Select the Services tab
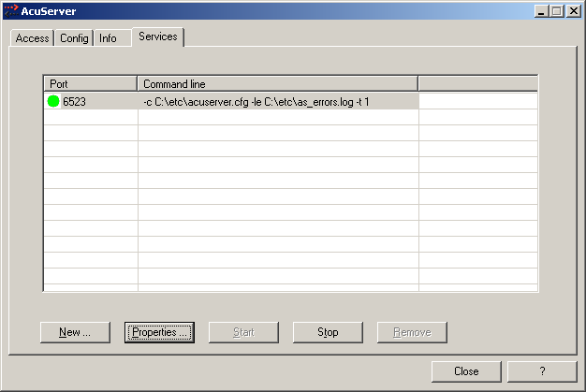586x392 pixels. point(157,36)
